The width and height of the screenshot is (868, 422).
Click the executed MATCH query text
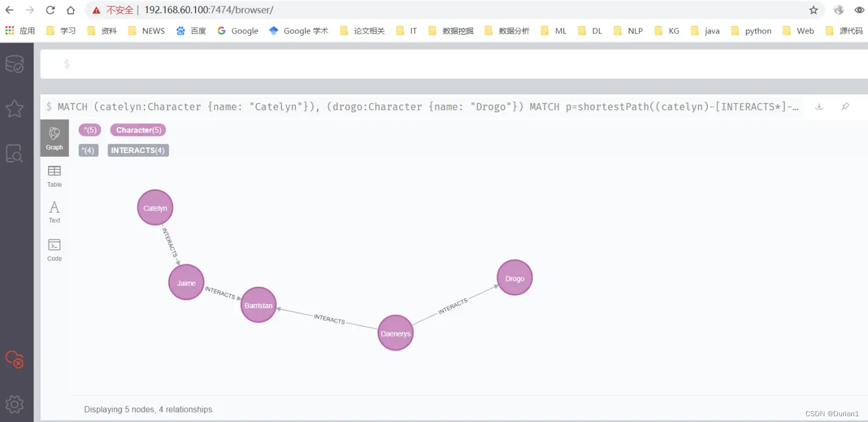point(429,106)
